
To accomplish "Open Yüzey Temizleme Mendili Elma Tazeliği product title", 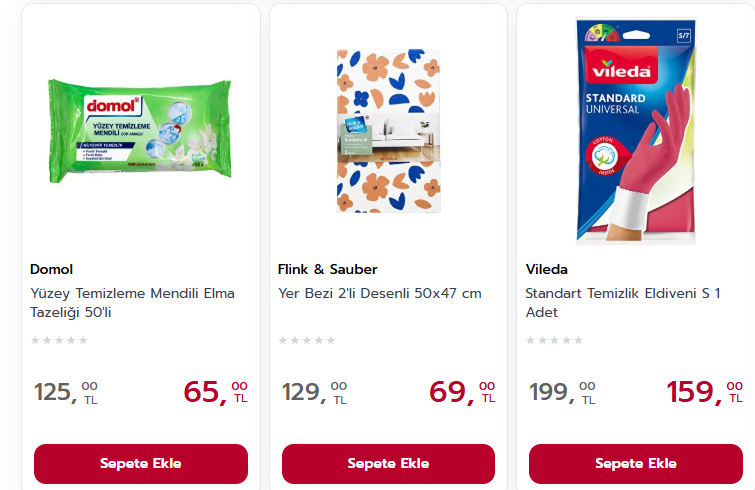I will pyautogui.click(x=132, y=302).
